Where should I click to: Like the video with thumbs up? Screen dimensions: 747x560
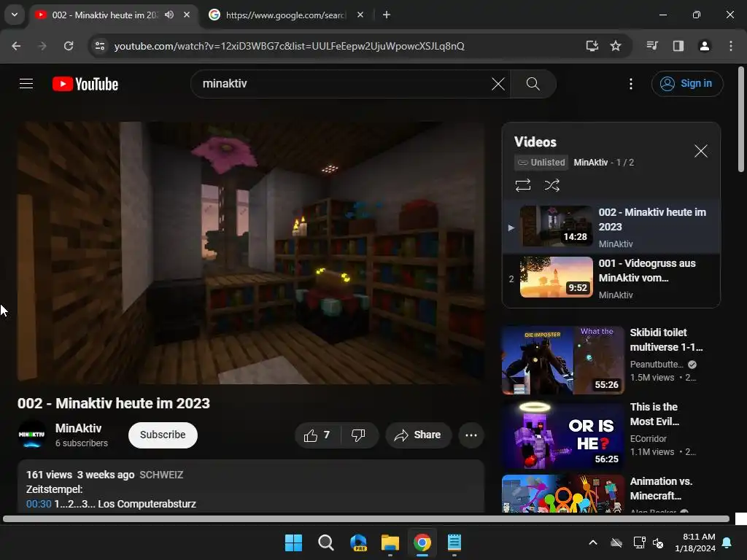(317, 435)
